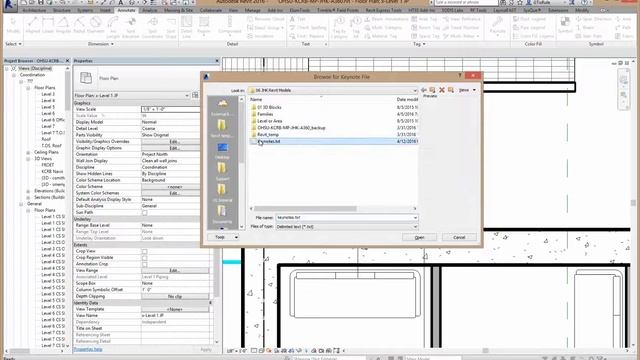
Task: Toggle the Annotation Crop checkbox
Action: (144, 264)
